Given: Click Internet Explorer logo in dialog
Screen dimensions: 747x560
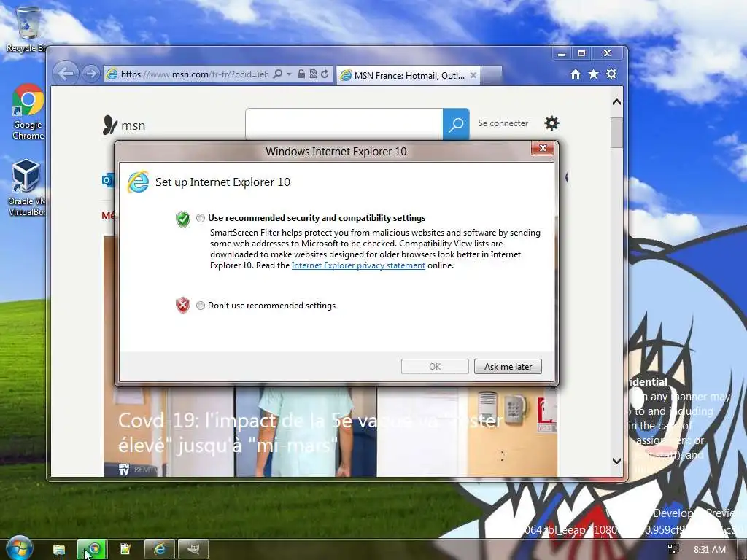Looking at the screenshot, I should 138,182.
